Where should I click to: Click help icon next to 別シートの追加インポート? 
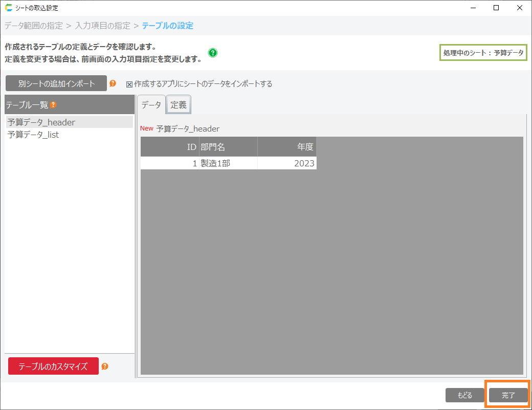point(113,83)
